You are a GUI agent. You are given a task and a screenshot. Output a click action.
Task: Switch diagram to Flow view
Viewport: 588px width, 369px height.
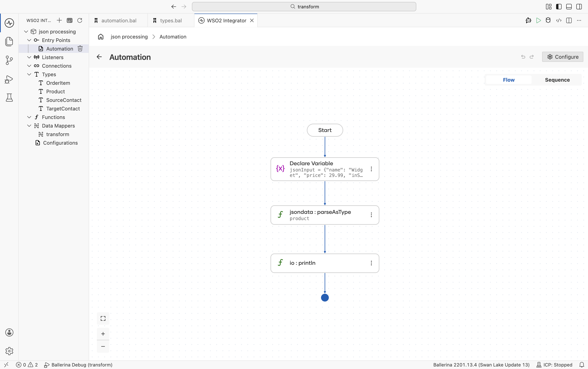pyautogui.click(x=509, y=80)
